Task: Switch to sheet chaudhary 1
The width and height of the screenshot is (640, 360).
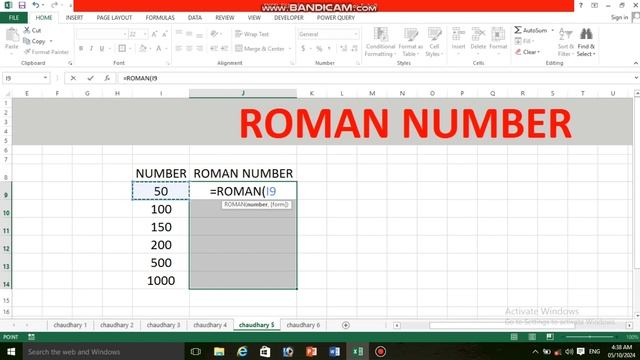Action: coord(70,325)
